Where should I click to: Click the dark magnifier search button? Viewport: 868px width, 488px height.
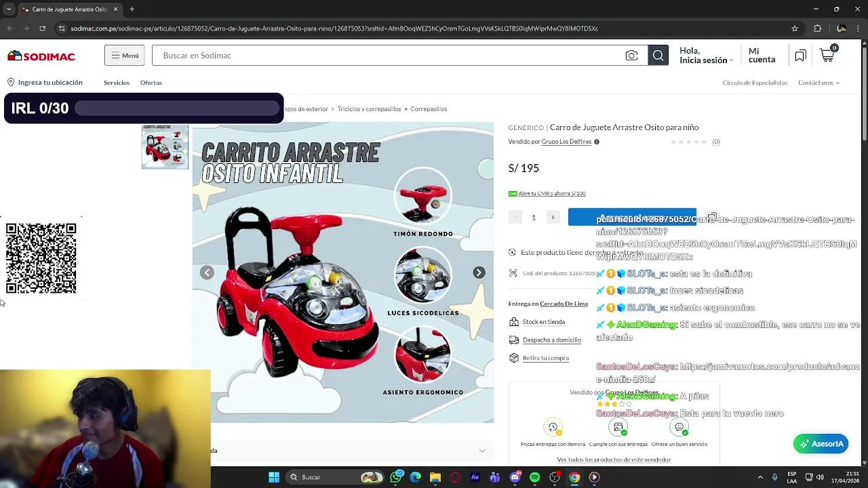coord(658,56)
